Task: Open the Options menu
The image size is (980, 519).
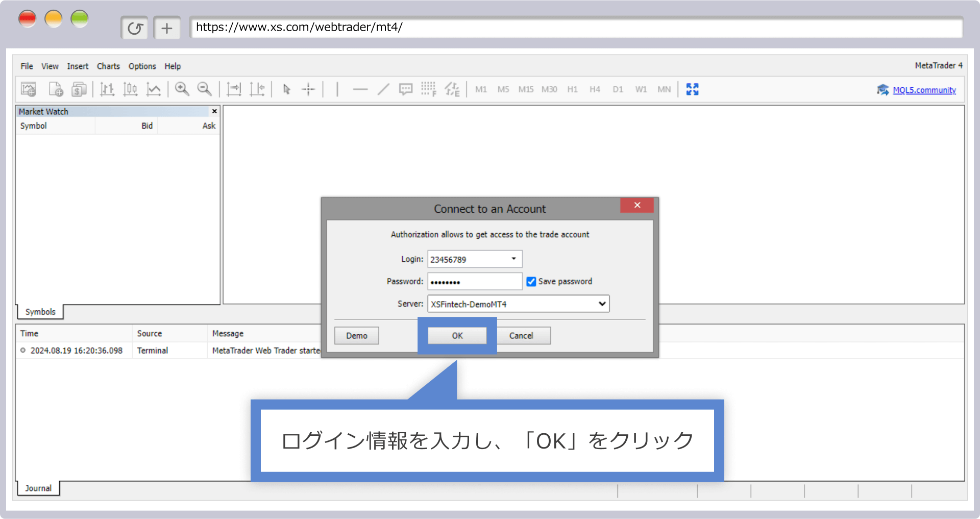Action: coord(142,66)
